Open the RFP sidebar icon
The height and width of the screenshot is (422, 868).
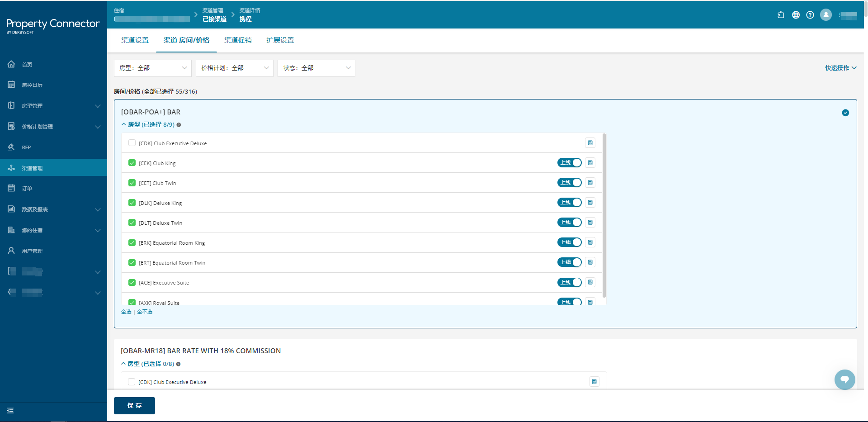click(x=11, y=147)
